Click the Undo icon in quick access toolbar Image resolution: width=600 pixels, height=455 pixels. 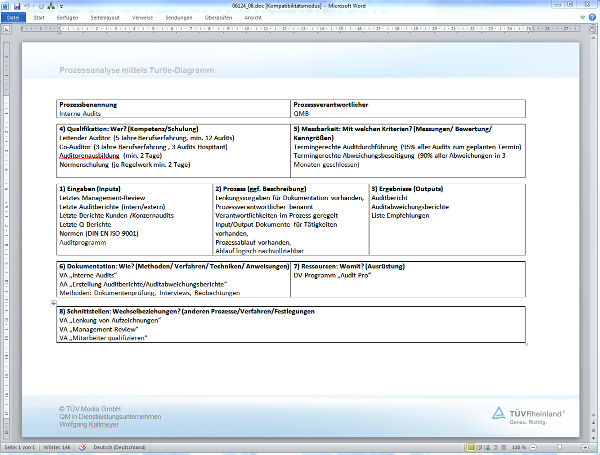click(29, 6)
